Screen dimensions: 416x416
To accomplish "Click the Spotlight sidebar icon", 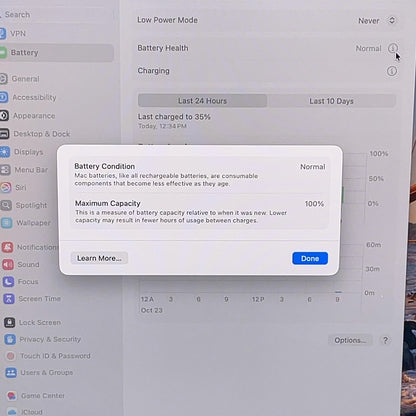I will pyautogui.click(x=6, y=205).
